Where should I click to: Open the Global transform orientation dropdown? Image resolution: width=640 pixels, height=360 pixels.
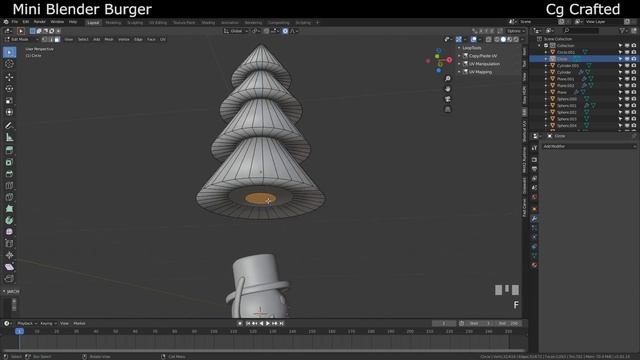236,31
